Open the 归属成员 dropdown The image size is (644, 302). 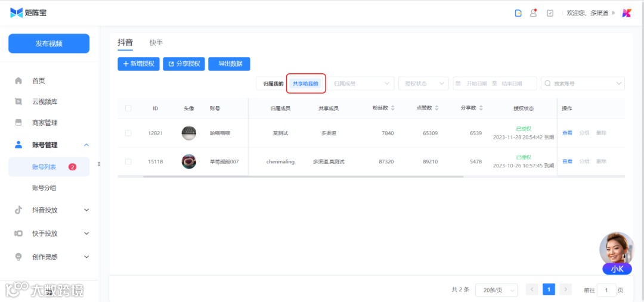(x=361, y=83)
